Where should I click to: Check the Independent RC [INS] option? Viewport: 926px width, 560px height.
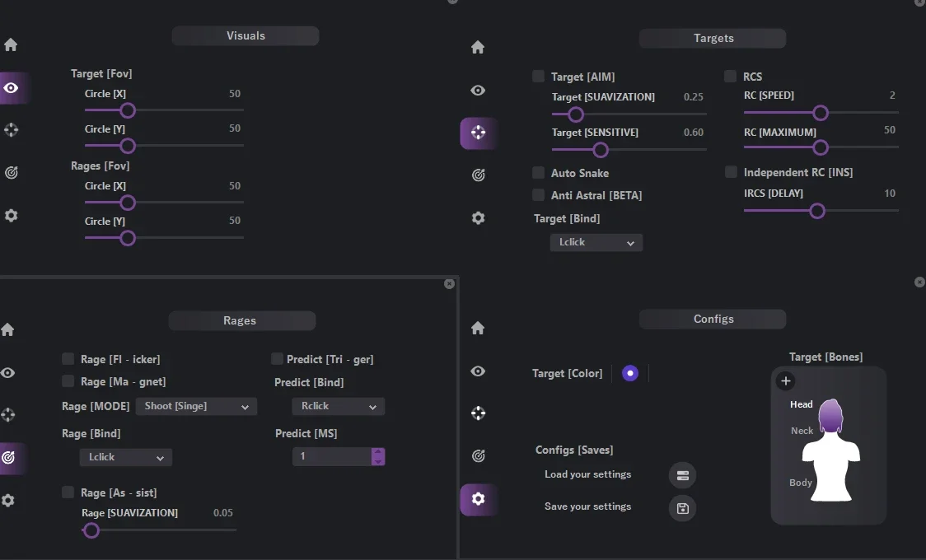(x=731, y=172)
